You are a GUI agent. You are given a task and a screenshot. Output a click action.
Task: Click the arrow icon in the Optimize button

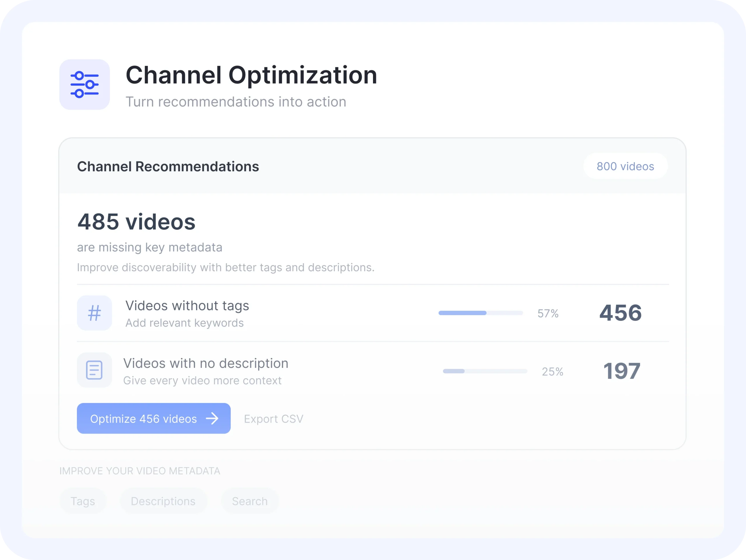coord(212,418)
